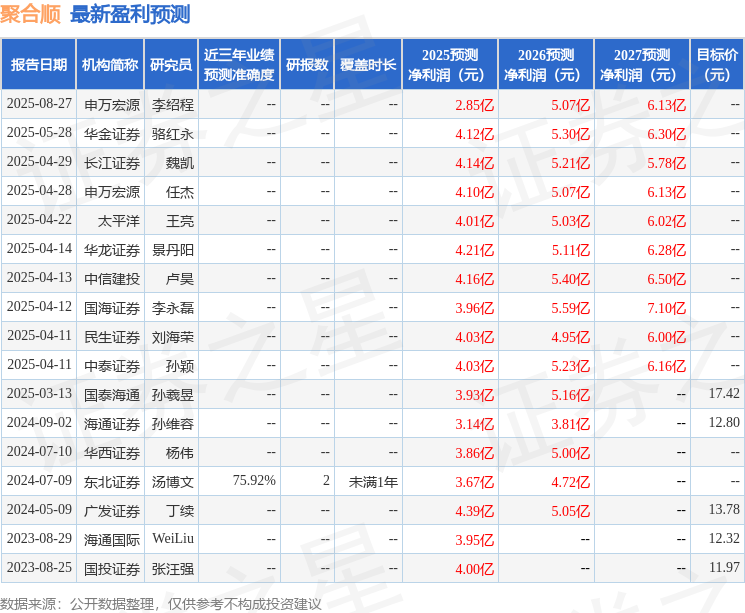
Task: Click the 数据来源 footer note
Action: [x=161, y=604]
